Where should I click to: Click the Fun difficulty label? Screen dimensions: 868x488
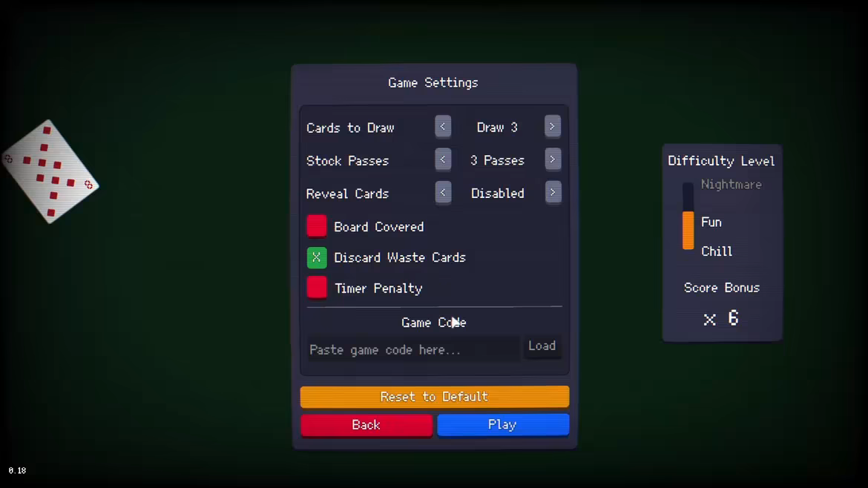click(711, 222)
